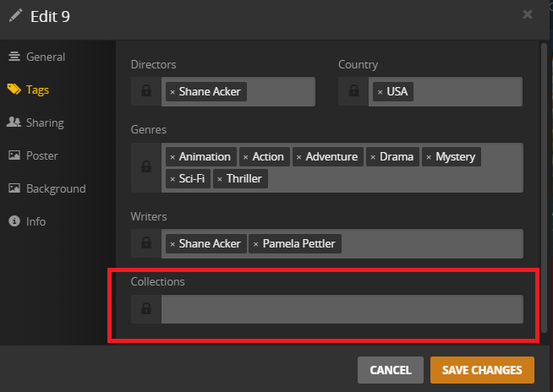
Task: Toggle the Directors field lock icon
Action: [146, 91]
